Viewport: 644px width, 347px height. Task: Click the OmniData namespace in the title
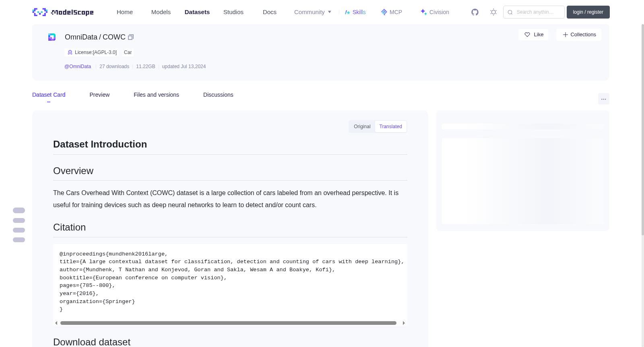81,37
